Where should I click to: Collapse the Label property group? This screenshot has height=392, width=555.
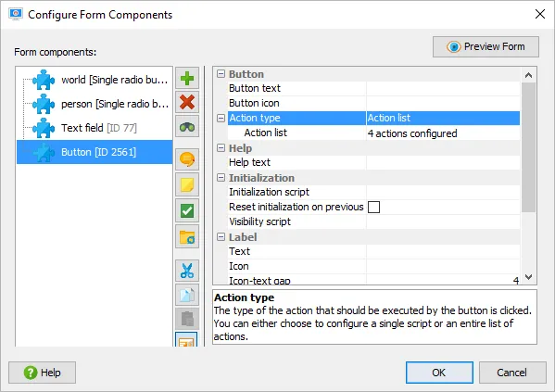(221, 236)
